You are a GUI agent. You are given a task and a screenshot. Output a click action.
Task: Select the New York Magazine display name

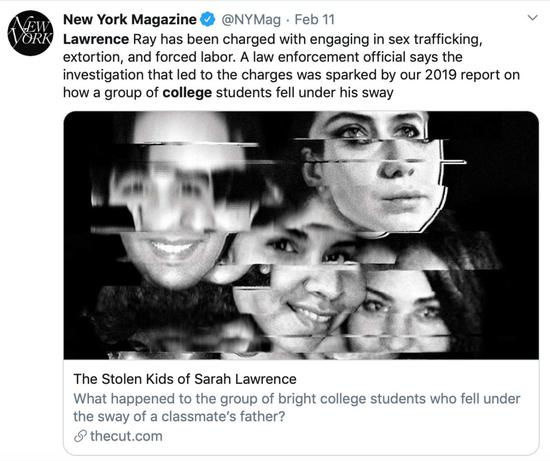(130, 20)
